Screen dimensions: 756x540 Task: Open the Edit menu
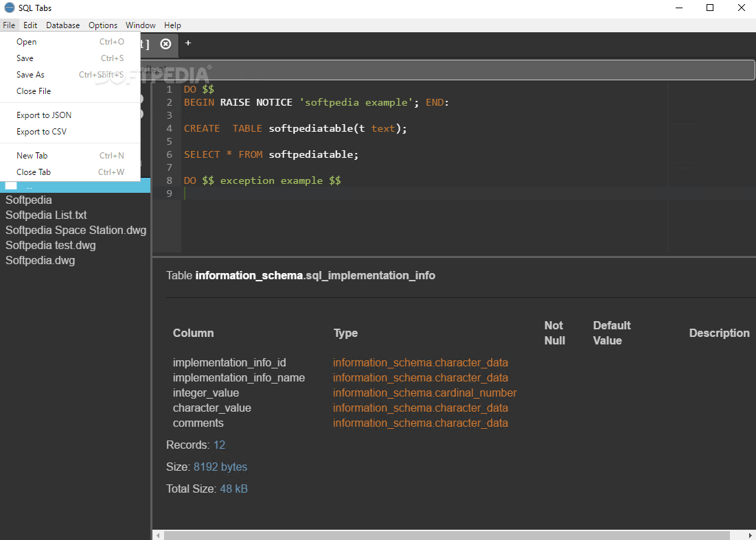[30, 25]
